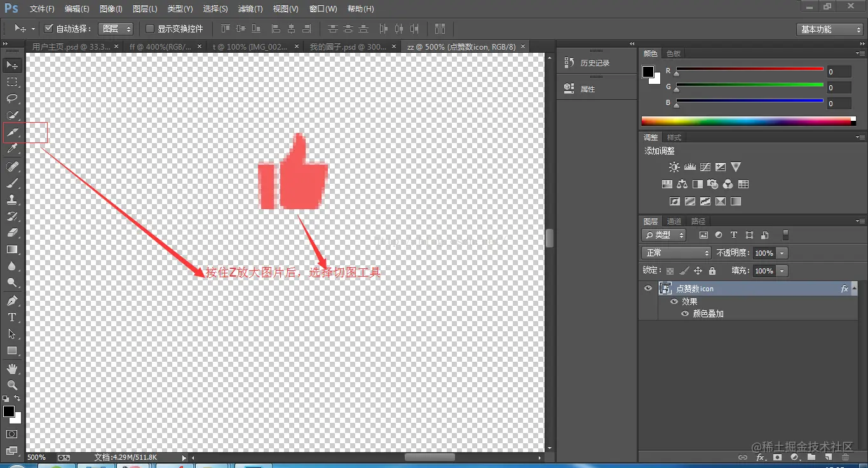
Task: Click the R value input field
Action: 839,72
